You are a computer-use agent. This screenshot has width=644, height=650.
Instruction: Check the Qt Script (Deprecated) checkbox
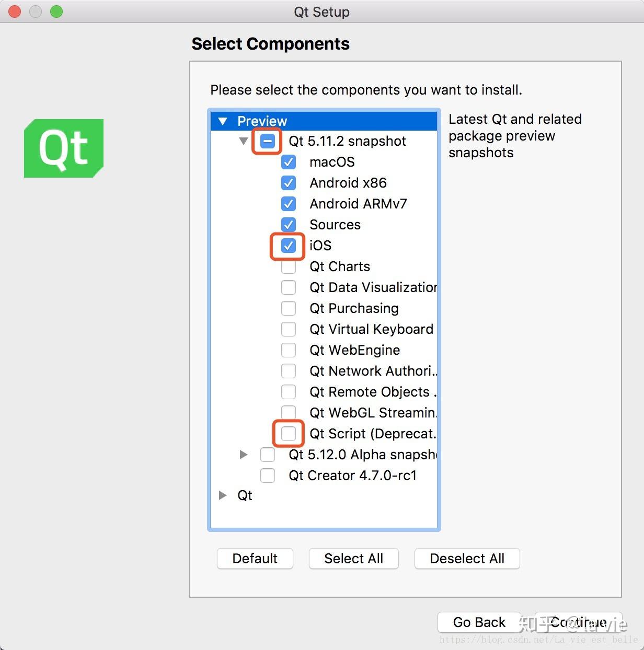coord(289,434)
